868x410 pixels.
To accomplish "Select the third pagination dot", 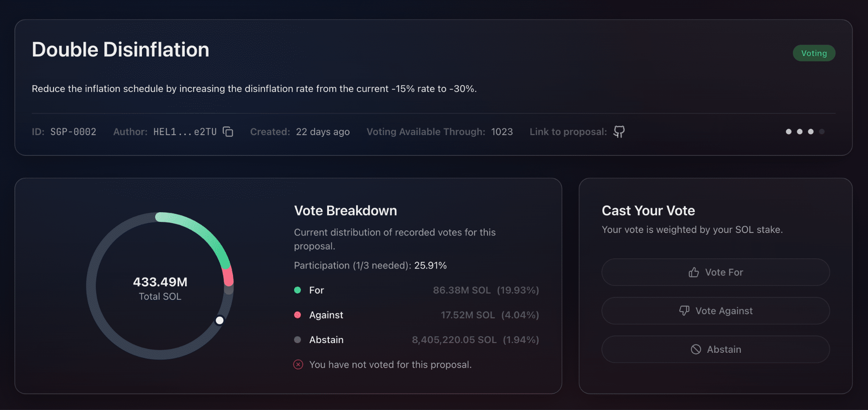I will pos(811,132).
